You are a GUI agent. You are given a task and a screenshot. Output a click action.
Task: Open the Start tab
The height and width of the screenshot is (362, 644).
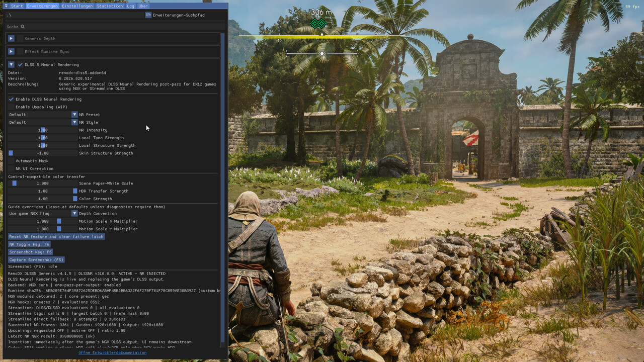tap(17, 6)
